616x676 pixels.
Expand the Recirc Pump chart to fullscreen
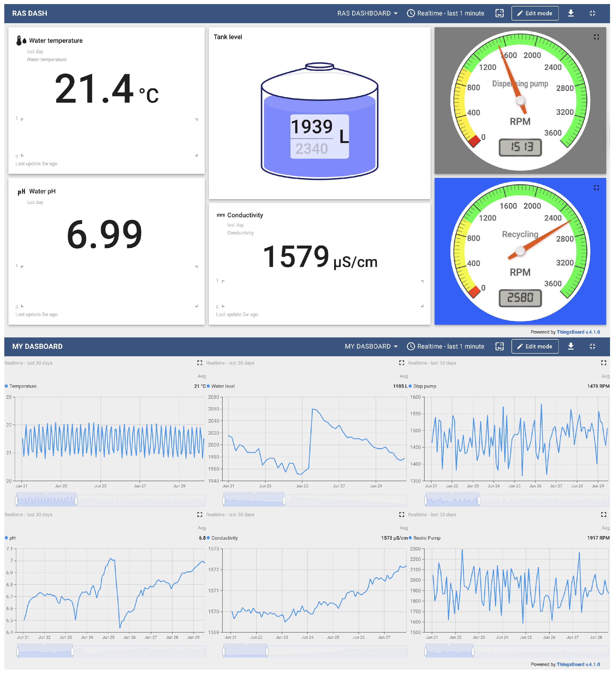coord(603,514)
